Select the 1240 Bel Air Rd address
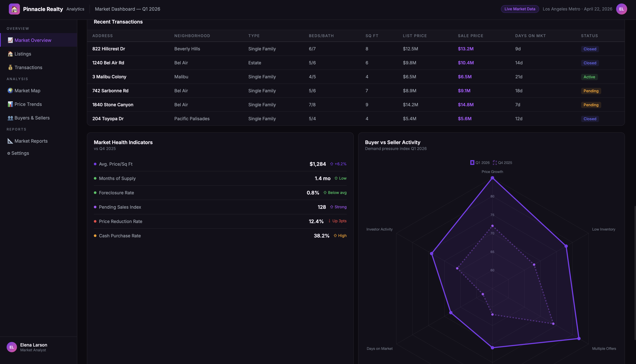Viewport: 636px width, 364px height. [x=108, y=63]
